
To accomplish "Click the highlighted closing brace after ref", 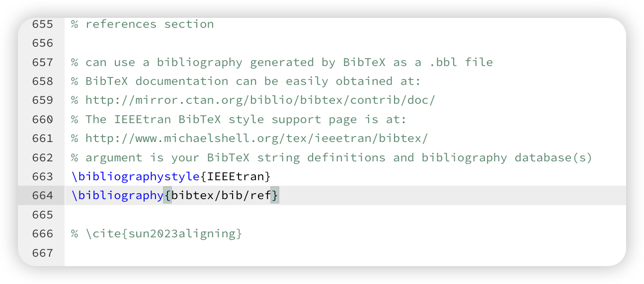I will click(x=275, y=196).
